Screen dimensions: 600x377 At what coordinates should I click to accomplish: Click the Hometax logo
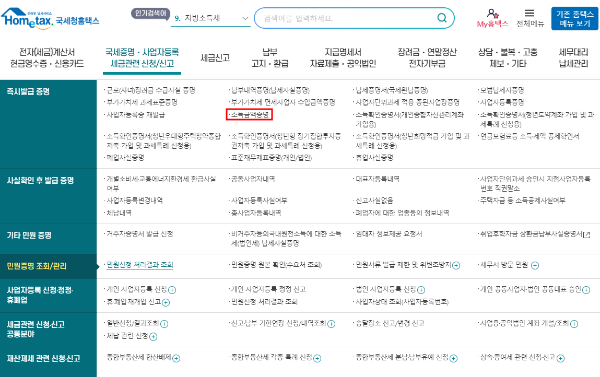click(x=50, y=19)
